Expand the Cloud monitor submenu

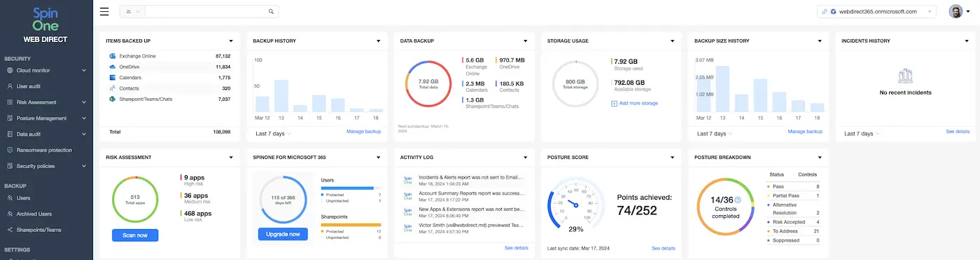(x=83, y=70)
